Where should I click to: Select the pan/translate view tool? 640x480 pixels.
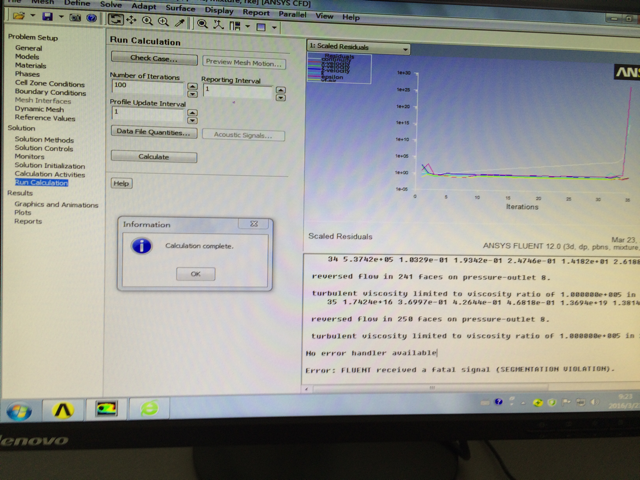[x=131, y=20]
